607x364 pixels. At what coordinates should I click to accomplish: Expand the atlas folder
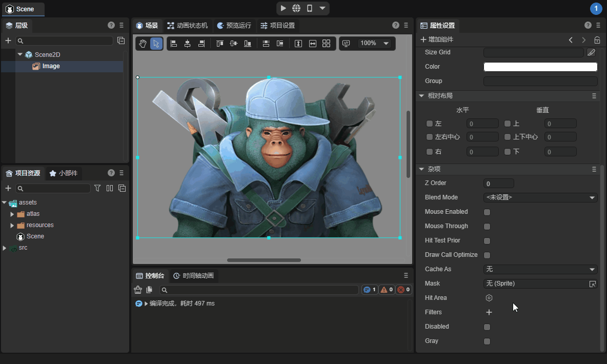click(12, 214)
